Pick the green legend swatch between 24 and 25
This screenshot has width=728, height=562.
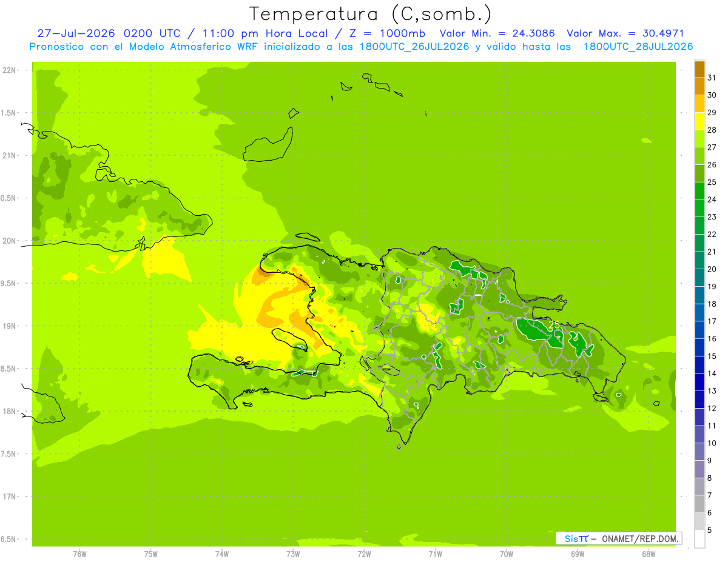point(699,191)
